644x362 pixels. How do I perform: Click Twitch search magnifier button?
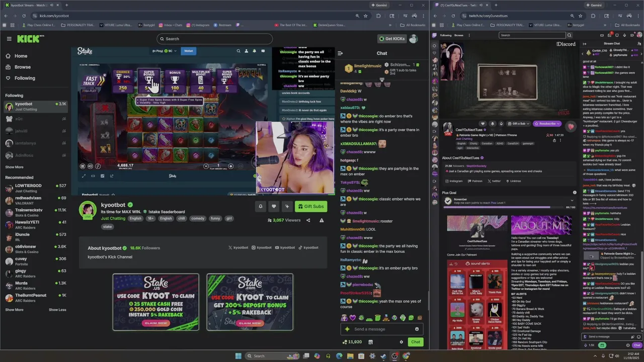569,35
